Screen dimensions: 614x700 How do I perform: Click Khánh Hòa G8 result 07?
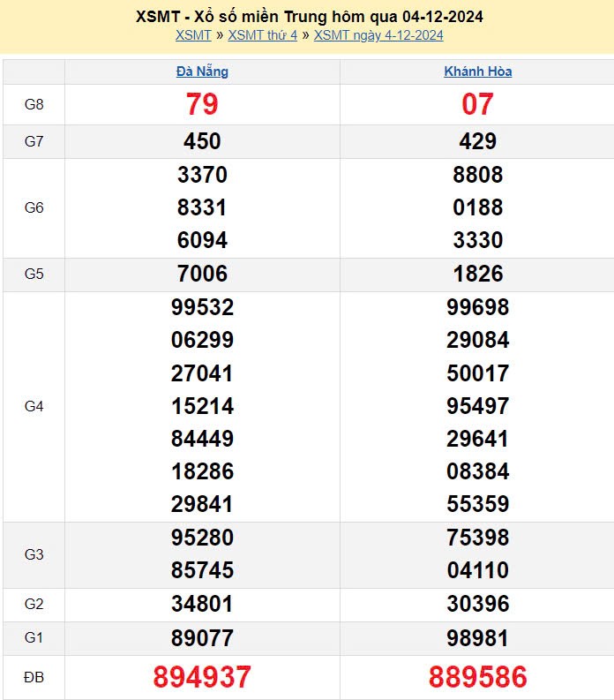pos(477,104)
